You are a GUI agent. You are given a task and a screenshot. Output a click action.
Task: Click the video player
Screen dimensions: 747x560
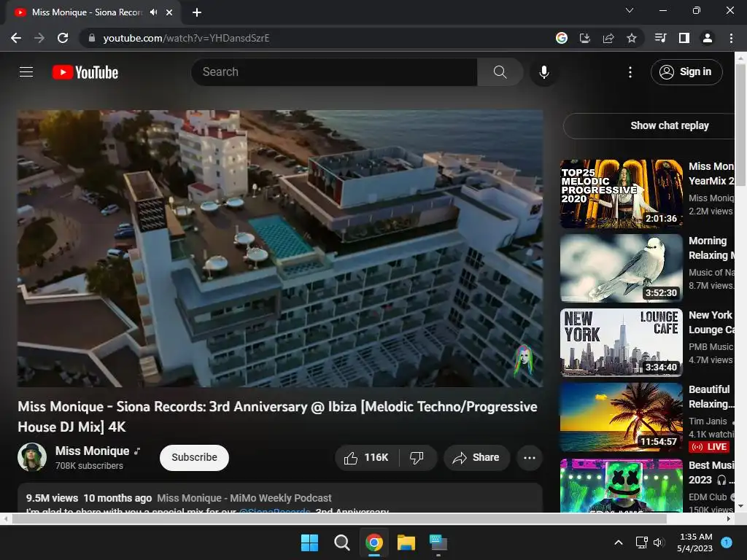280,249
